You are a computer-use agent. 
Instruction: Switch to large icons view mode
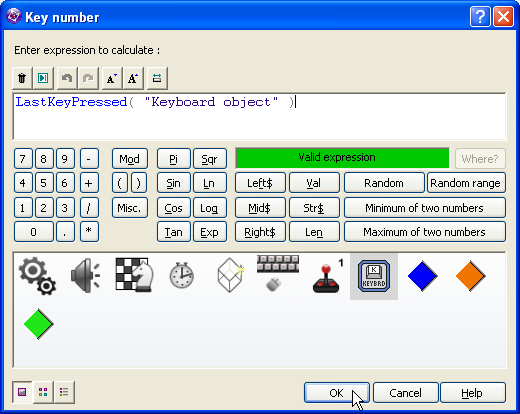point(22,392)
